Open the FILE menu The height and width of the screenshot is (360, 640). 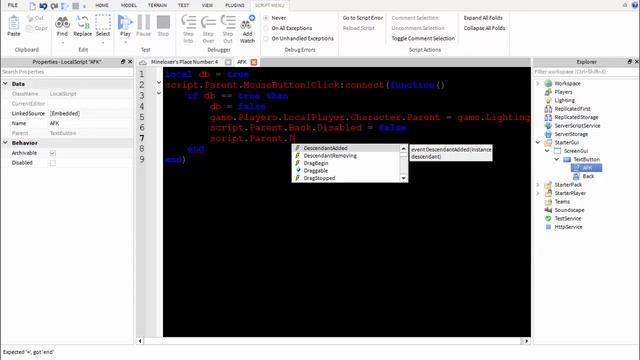point(13,5)
